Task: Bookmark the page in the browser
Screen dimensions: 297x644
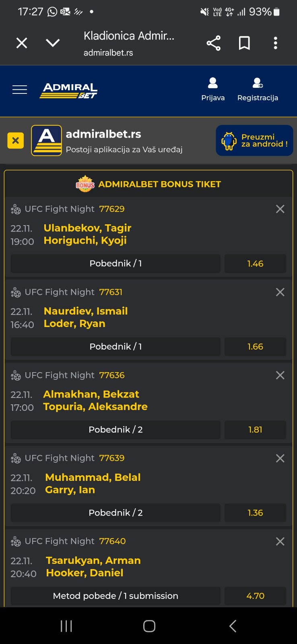Action: (244, 43)
